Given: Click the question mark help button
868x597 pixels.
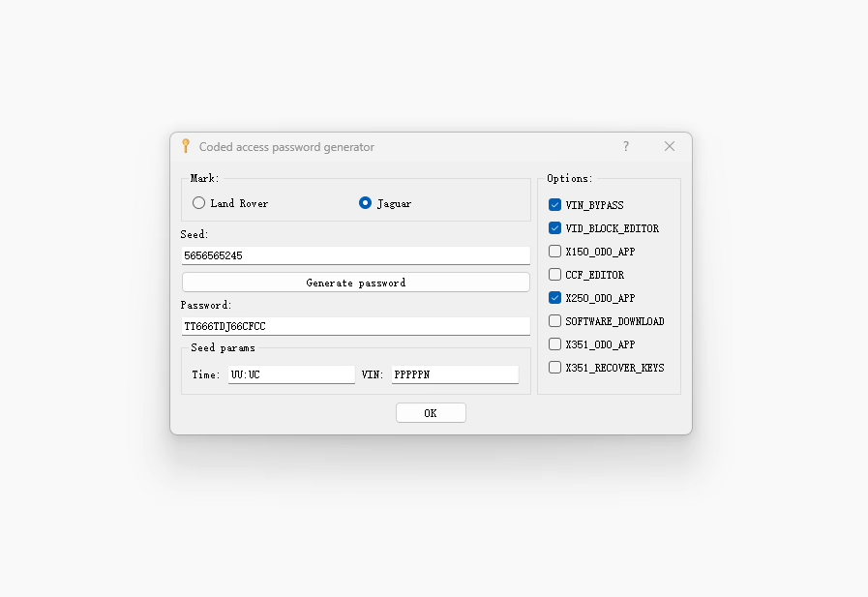Looking at the screenshot, I should point(626,146).
